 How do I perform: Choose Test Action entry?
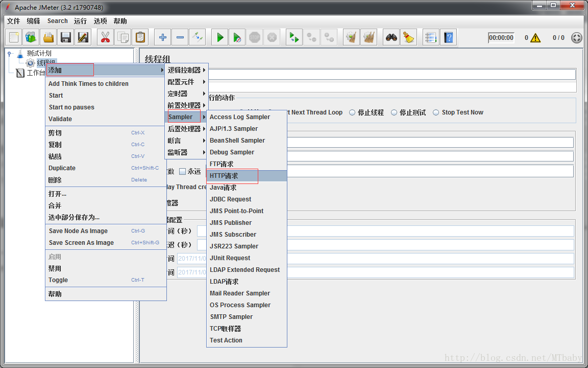point(247,340)
